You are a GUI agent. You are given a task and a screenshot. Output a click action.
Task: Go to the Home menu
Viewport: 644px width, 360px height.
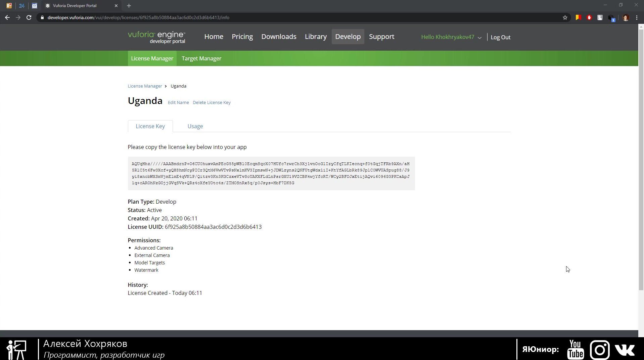click(214, 37)
